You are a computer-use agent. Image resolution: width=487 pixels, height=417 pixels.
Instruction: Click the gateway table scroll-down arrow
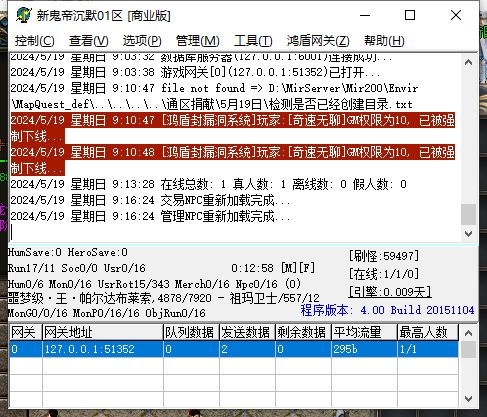click(x=468, y=399)
